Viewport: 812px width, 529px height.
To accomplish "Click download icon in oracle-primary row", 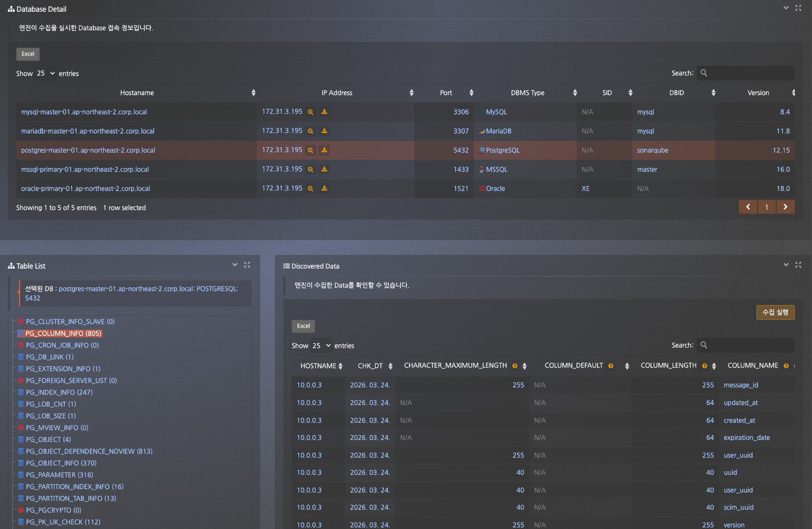I will coord(325,189).
